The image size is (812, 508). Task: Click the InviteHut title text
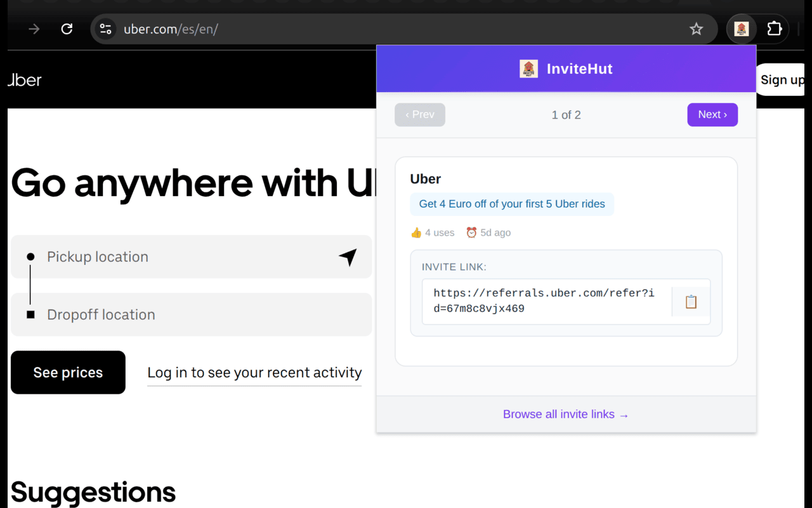point(580,69)
